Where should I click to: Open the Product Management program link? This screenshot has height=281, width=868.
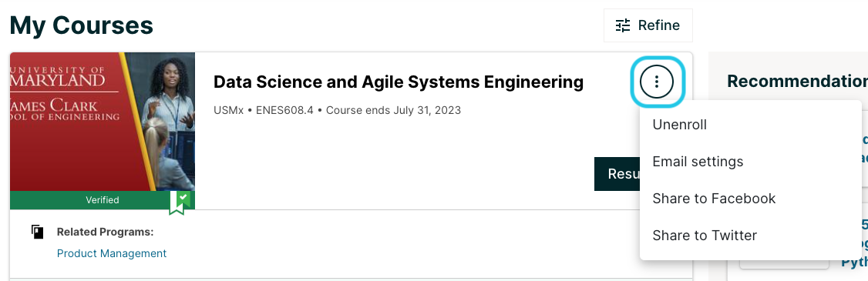[112, 253]
